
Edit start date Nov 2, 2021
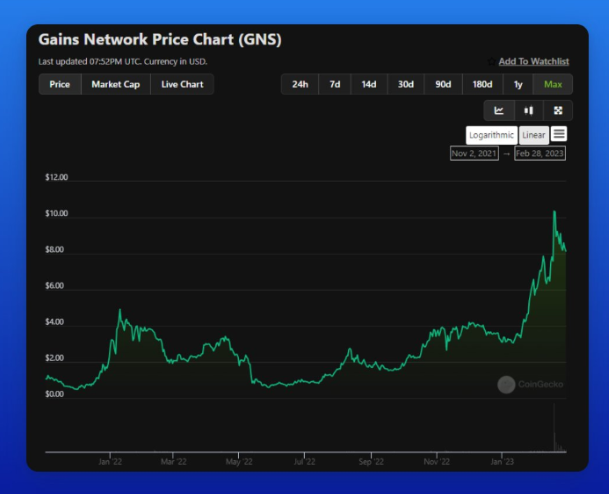tap(474, 153)
